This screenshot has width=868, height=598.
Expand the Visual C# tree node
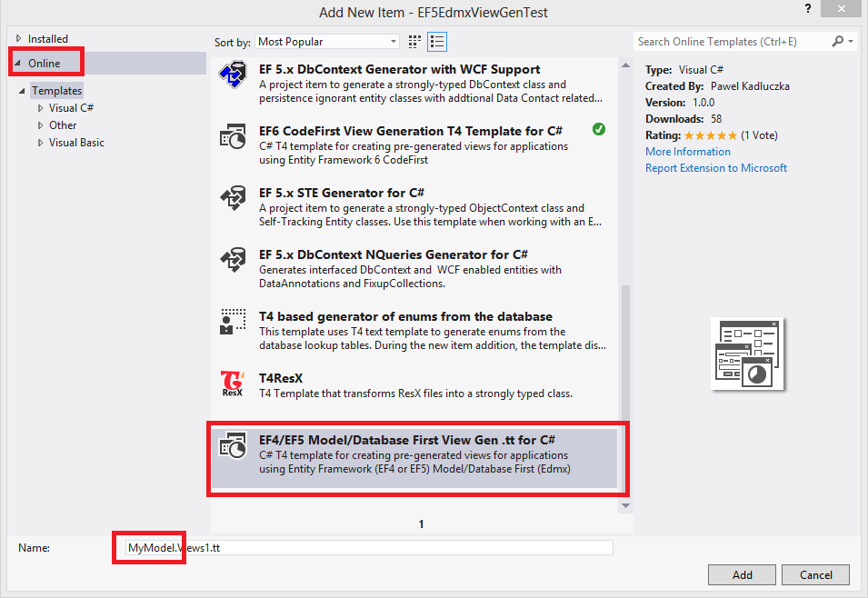click(40, 108)
